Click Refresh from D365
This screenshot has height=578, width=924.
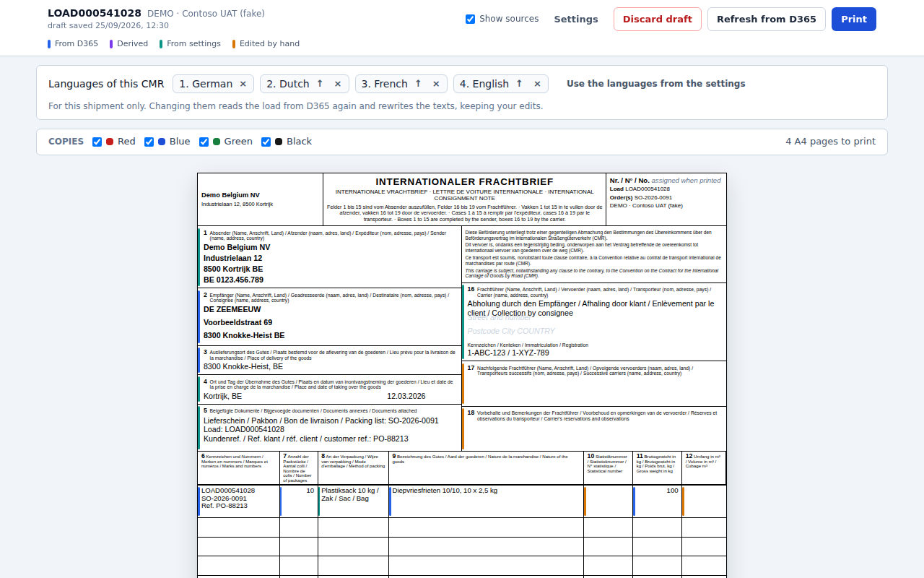tap(767, 20)
